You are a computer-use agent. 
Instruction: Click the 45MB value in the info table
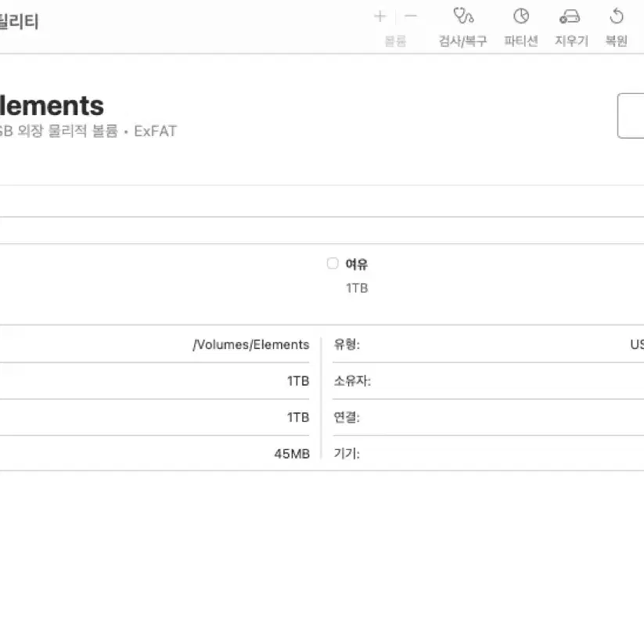[x=292, y=454]
